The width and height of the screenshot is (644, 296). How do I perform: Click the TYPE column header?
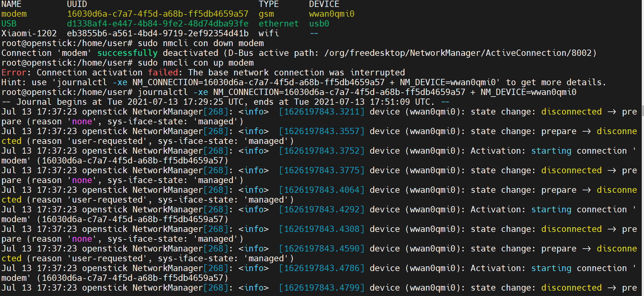tap(268, 4)
